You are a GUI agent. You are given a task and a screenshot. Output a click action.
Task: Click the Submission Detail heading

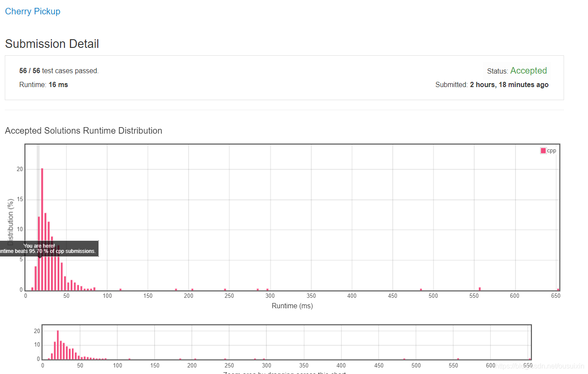click(52, 44)
